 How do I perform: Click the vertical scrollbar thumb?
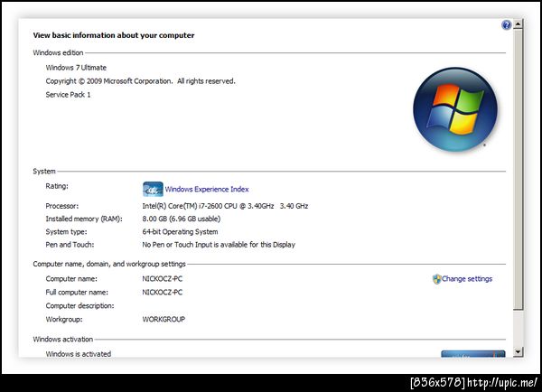pyautogui.click(x=518, y=170)
